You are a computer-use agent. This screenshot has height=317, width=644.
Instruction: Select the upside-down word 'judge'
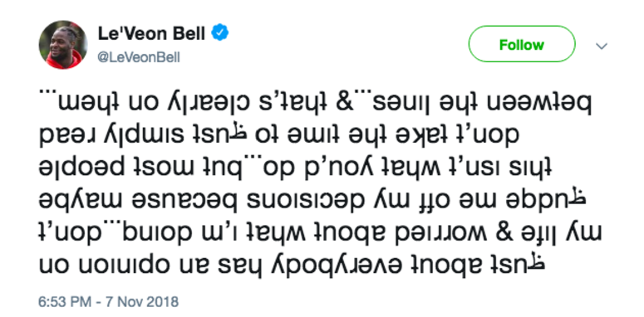point(547,201)
